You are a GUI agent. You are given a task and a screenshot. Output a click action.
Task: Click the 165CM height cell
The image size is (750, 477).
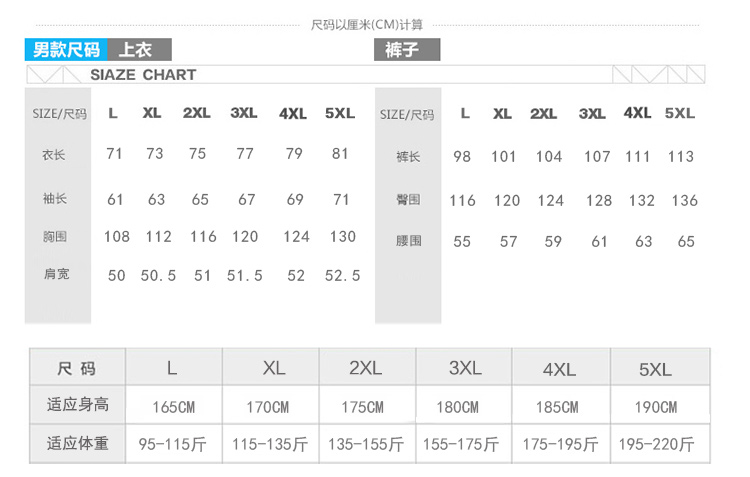click(x=174, y=407)
